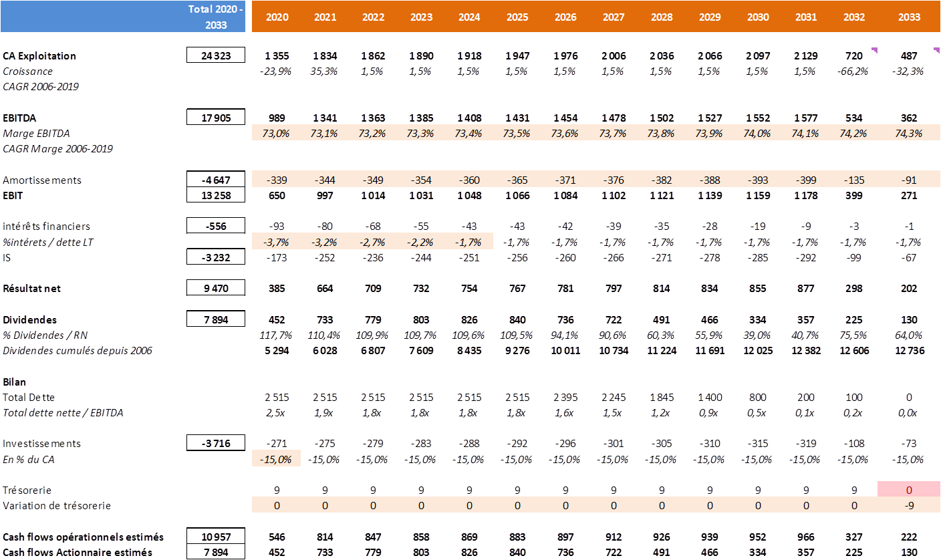Click the Variation de trésorerie -9 cell in 2033

coord(910,506)
